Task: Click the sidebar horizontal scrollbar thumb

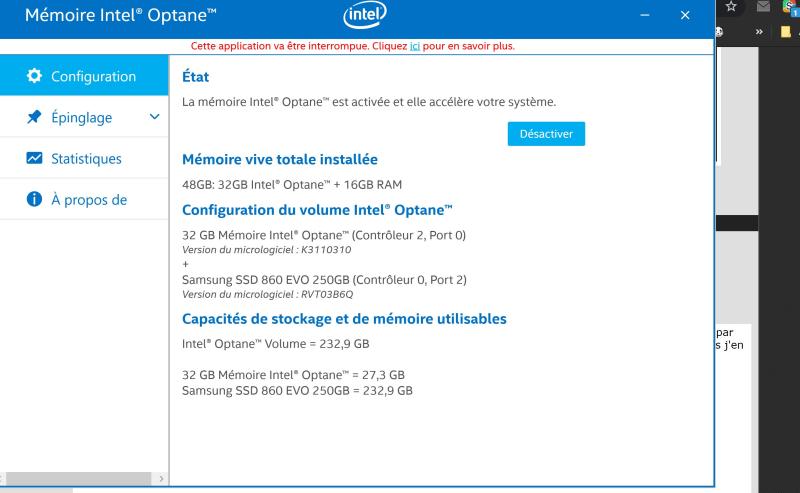Action: [x=78, y=479]
